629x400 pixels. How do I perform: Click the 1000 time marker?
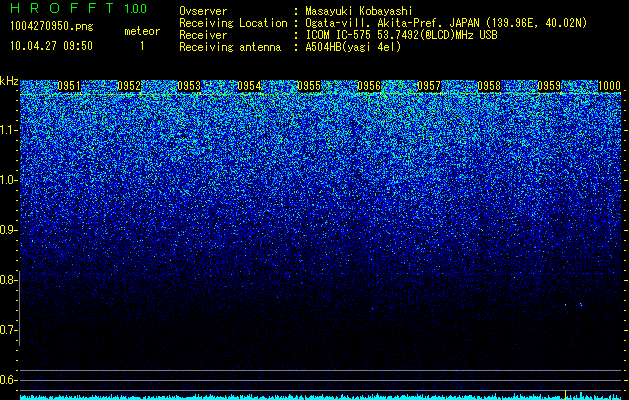(610, 86)
